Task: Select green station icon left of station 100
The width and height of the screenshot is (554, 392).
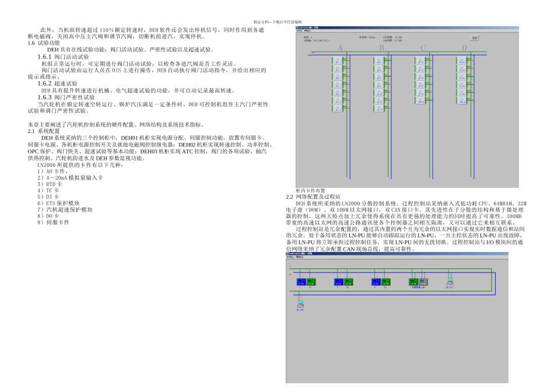Action: 413,282
